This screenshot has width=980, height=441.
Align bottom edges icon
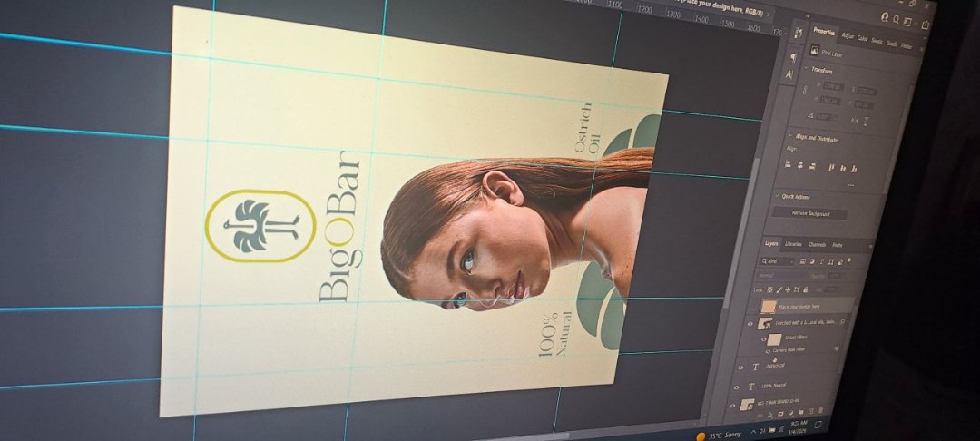(x=854, y=170)
